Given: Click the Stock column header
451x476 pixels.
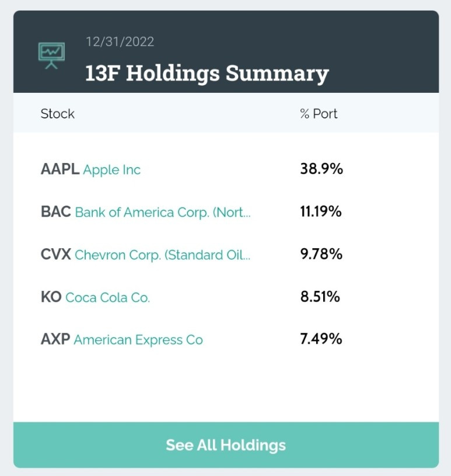Looking at the screenshot, I should 57,114.
